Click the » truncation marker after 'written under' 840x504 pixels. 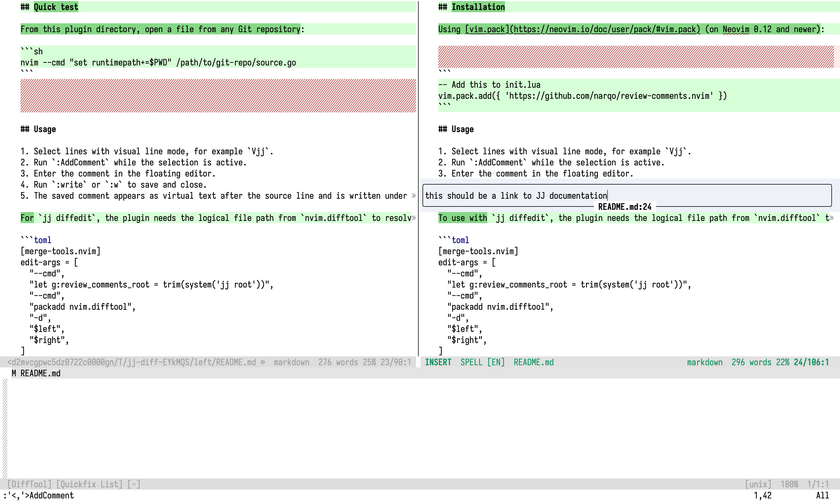pyautogui.click(x=413, y=196)
